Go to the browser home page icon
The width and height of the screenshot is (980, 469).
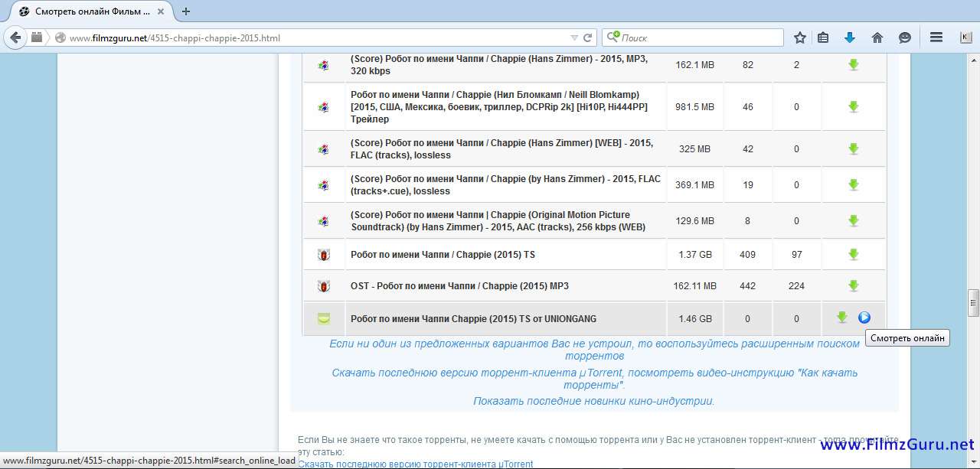tap(877, 37)
